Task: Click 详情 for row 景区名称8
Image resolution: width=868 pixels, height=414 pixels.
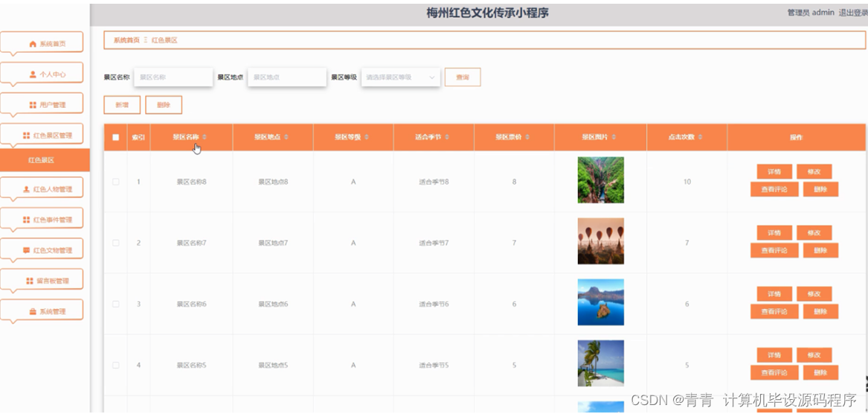Action: click(x=774, y=172)
